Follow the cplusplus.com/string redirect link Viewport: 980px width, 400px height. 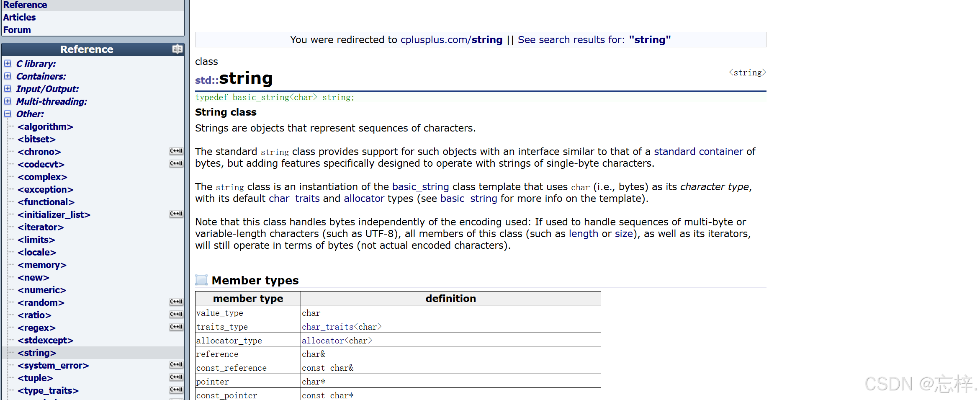tap(451, 40)
